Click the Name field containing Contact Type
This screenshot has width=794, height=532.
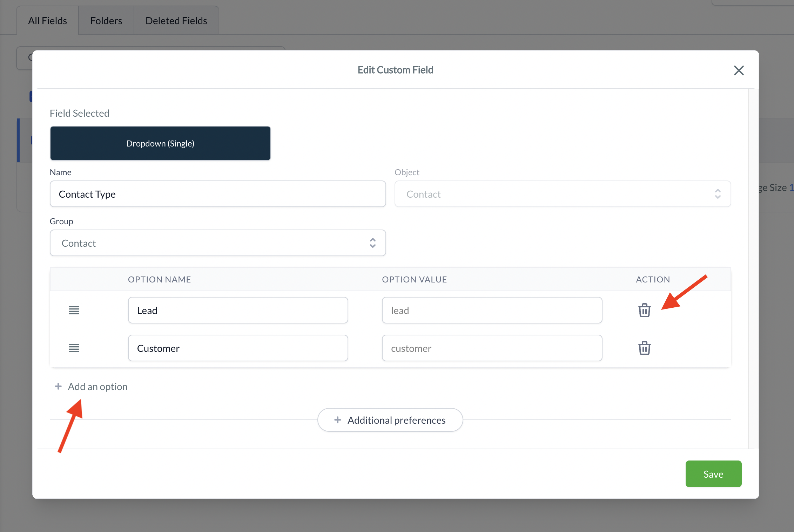[x=217, y=194]
